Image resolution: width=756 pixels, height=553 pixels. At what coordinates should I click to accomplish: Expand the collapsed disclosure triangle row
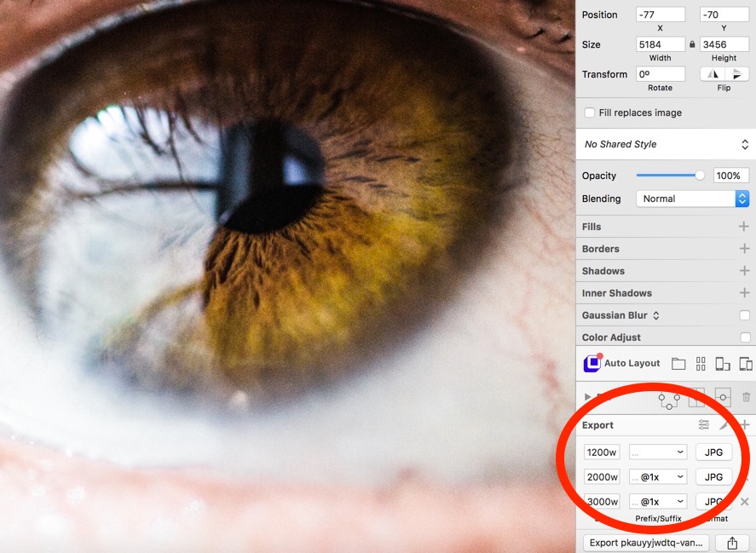coord(587,397)
